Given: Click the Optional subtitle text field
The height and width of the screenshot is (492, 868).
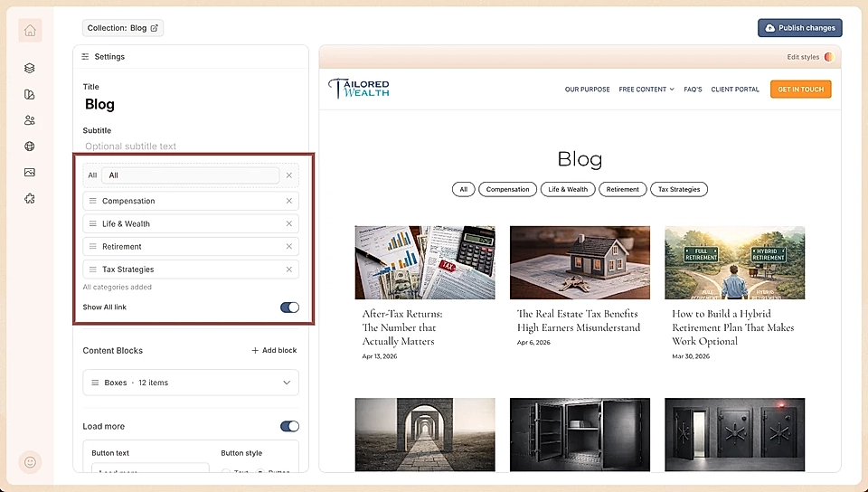Looking at the screenshot, I should [x=190, y=147].
